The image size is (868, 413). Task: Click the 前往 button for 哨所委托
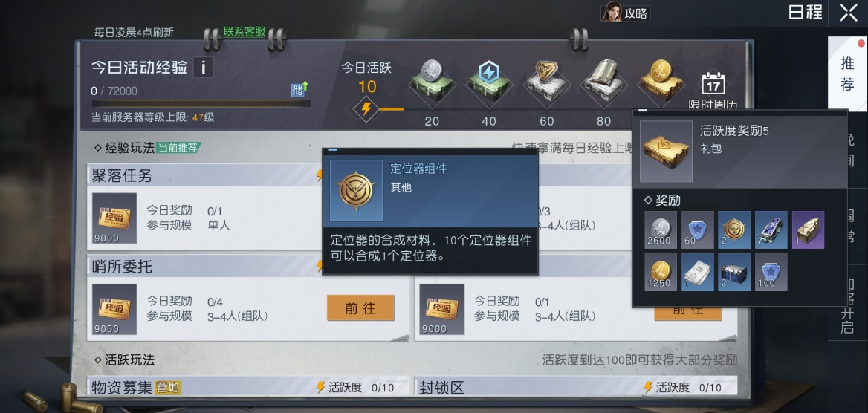tap(360, 308)
